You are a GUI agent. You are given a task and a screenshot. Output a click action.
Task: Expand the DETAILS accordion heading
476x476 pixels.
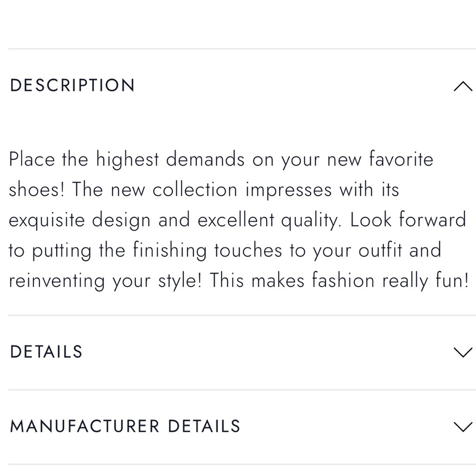(x=46, y=352)
